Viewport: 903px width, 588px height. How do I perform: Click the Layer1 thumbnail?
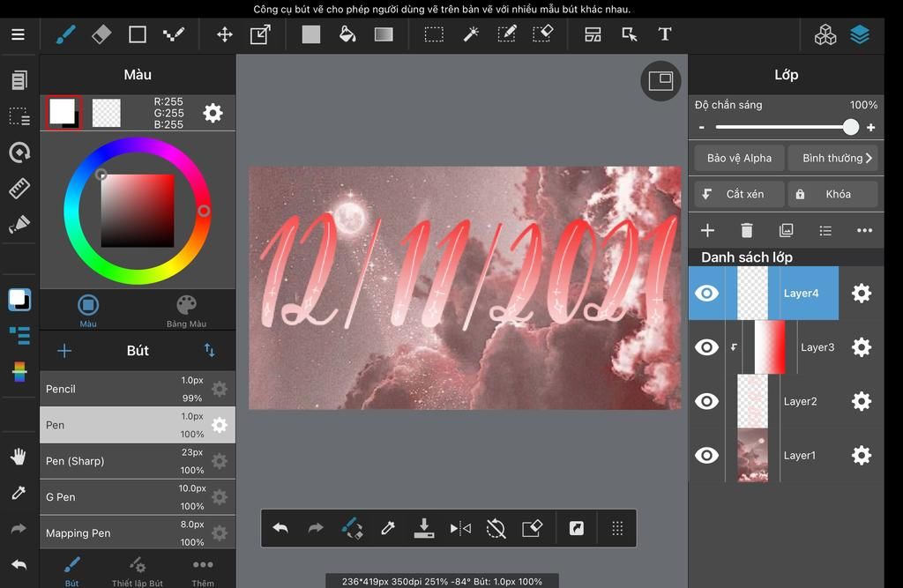pyautogui.click(x=753, y=456)
